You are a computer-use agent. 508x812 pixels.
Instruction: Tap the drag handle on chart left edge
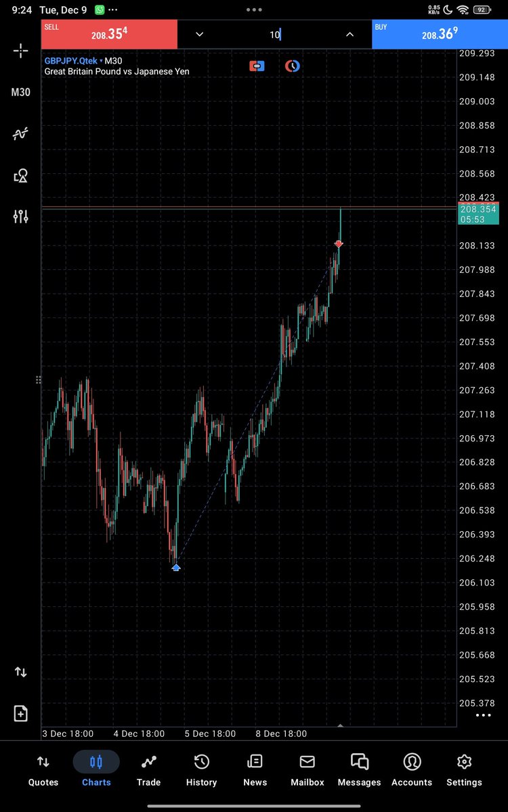tap(38, 380)
